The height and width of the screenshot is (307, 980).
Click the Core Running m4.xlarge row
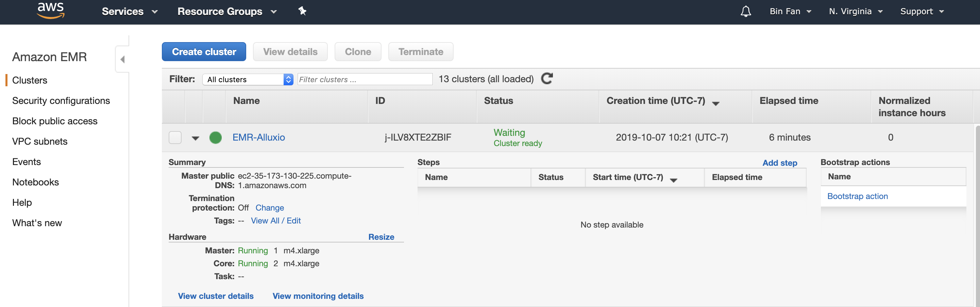tap(266, 264)
